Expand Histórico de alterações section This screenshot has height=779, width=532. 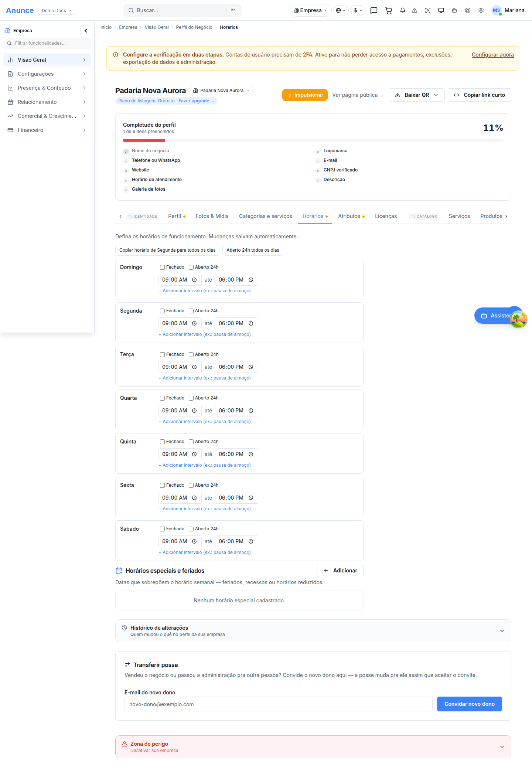coord(313,631)
